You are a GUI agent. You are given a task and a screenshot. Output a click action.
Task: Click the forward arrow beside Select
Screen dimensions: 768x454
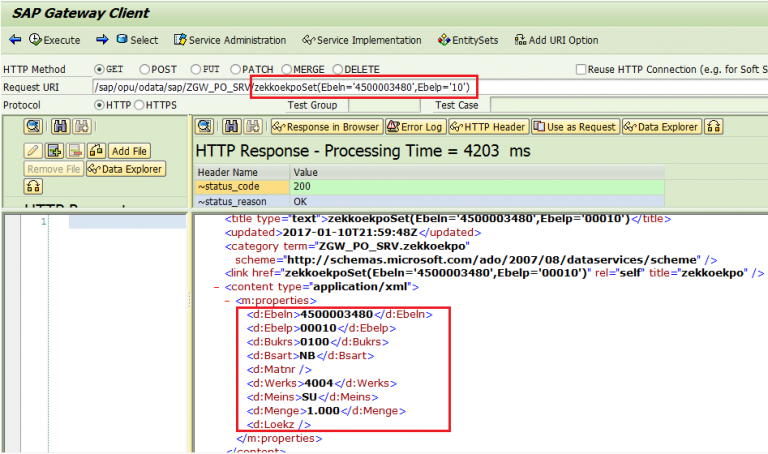(x=102, y=40)
